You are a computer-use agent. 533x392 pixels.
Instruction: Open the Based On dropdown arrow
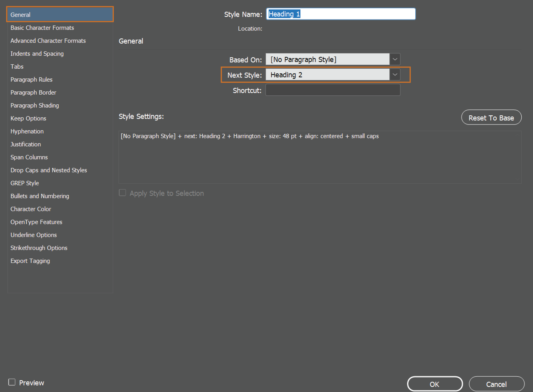click(x=395, y=59)
